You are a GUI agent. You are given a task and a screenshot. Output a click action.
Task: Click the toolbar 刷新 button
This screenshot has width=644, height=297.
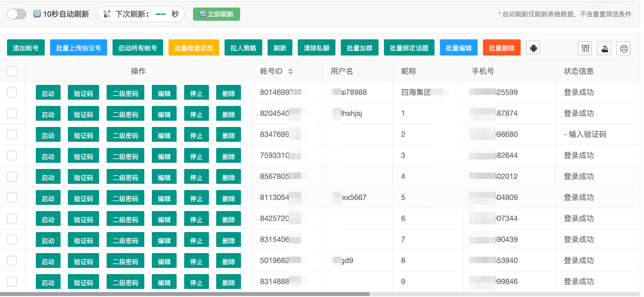280,48
